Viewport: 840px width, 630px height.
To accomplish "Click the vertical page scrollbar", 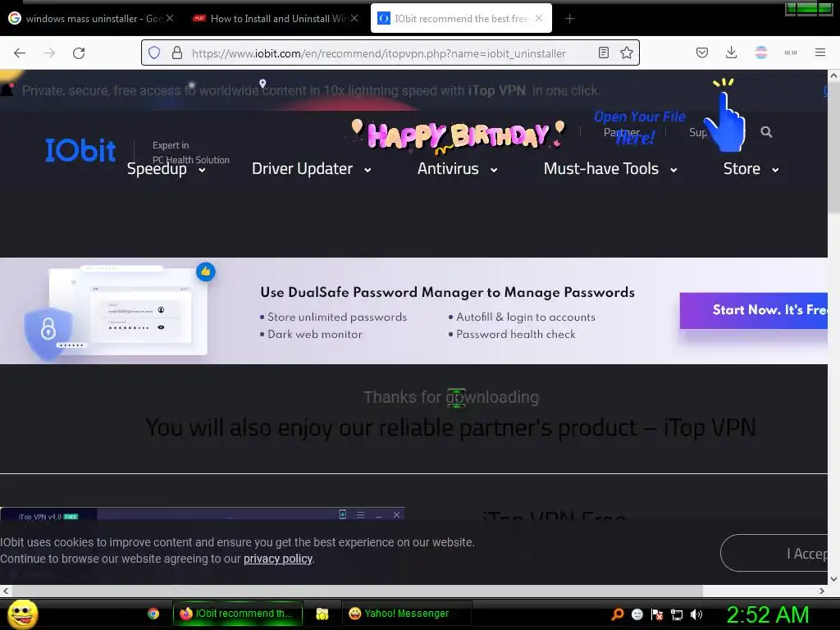I will (833, 148).
